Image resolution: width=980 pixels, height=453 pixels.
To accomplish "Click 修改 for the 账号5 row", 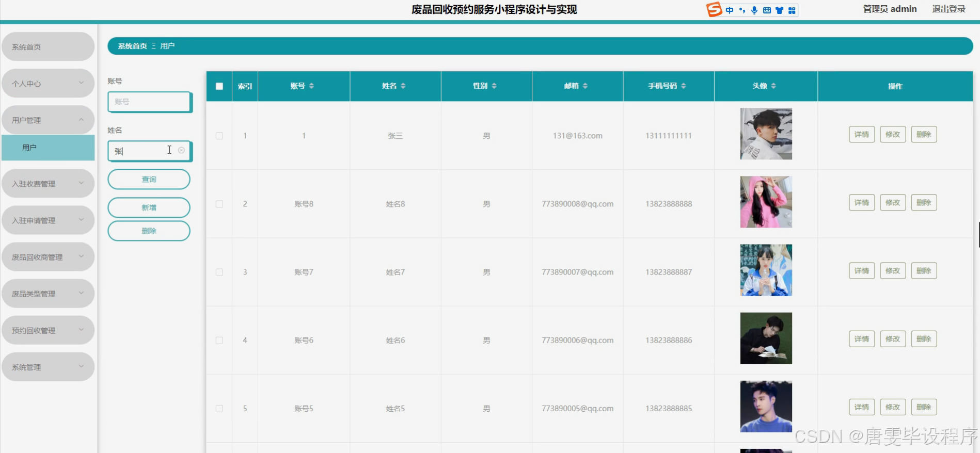I will 893,407.
